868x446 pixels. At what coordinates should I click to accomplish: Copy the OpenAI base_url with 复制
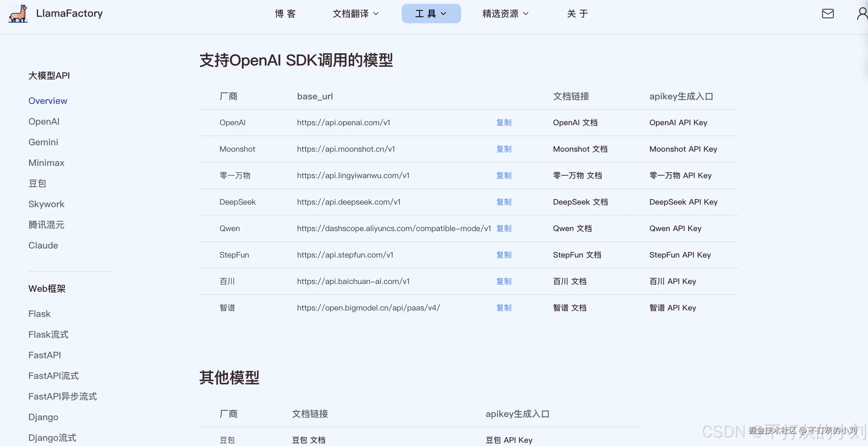504,123
